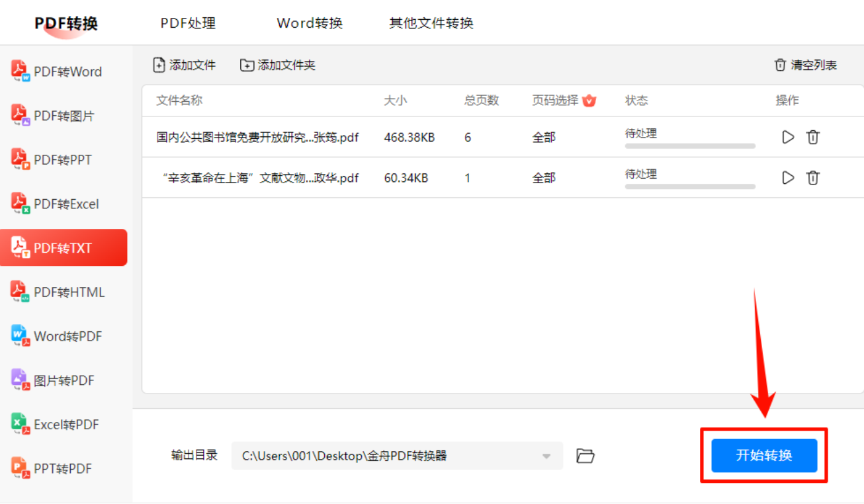Click the 468.38KB size cell
Viewport: 864px width, 504px height.
(410, 138)
